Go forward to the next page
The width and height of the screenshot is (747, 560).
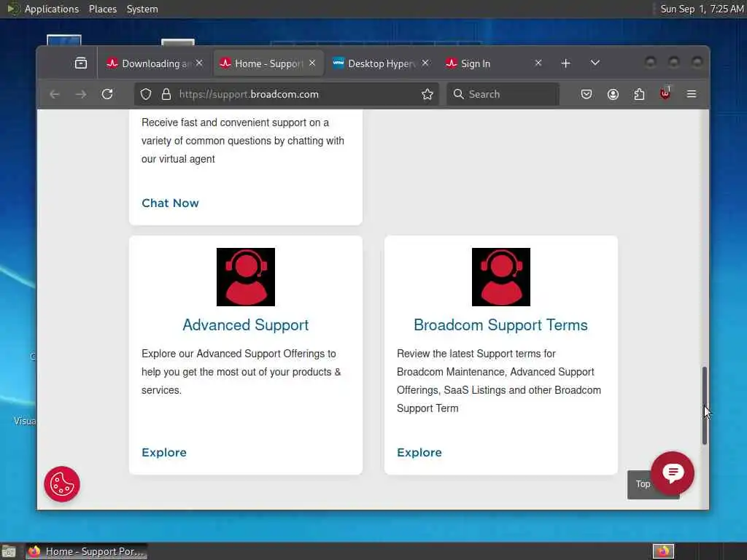coord(81,94)
